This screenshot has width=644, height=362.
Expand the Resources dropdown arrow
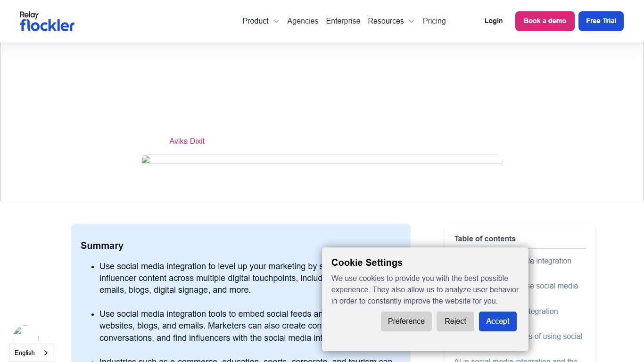coord(411,21)
